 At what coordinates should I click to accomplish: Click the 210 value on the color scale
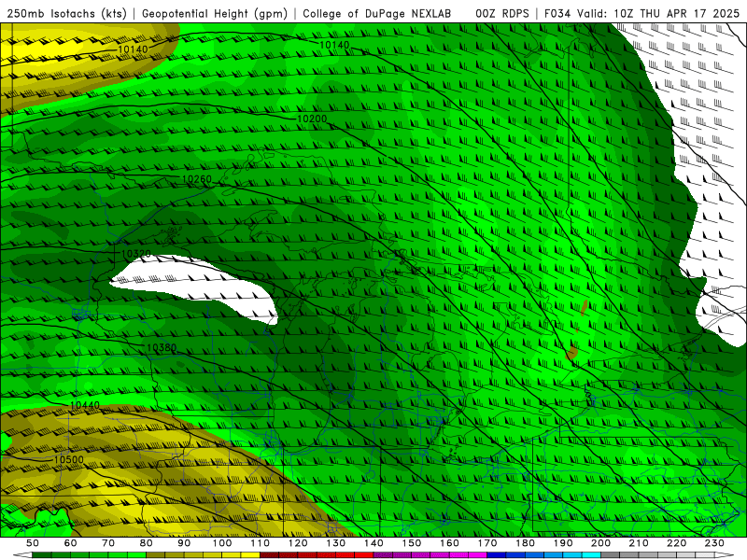pos(639,543)
